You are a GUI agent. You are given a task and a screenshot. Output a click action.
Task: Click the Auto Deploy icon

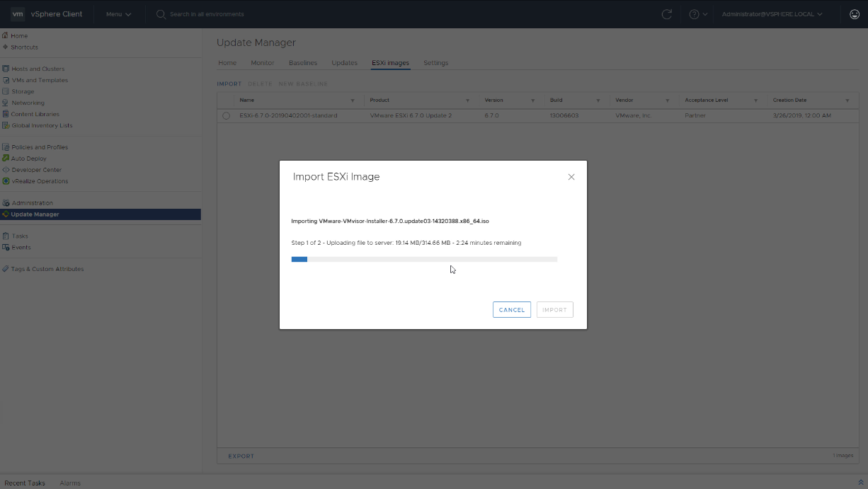tap(6, 159)
